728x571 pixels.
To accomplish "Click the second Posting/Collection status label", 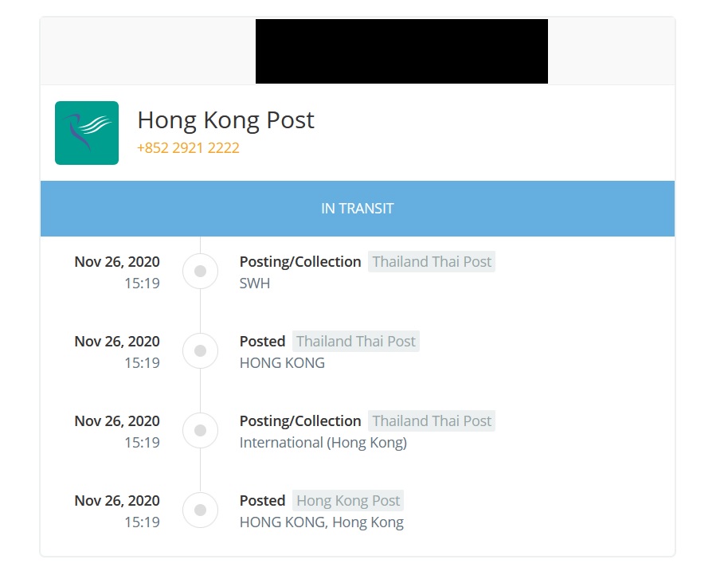I will coord(300,421).
